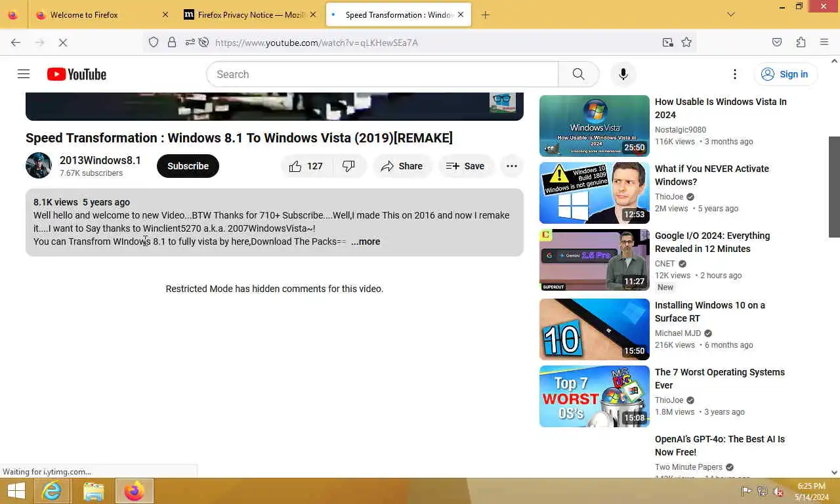Close the Welcome to Firefox tab
840x504 pixels.
[165, 14]
